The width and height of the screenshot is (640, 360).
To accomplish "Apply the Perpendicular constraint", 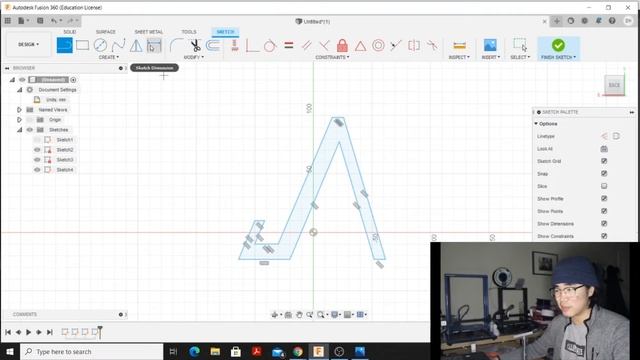I will click(x=324, y=45).
